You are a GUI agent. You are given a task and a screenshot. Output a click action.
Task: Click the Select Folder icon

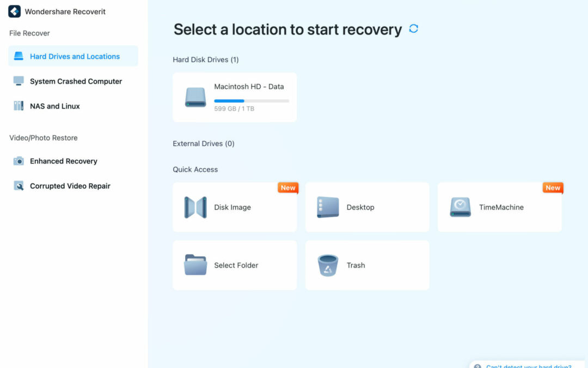(195, 265)
